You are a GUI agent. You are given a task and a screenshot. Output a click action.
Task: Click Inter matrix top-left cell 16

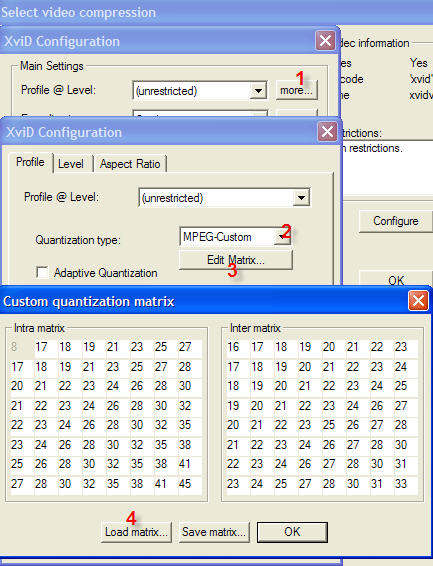[x=238, y=347]
